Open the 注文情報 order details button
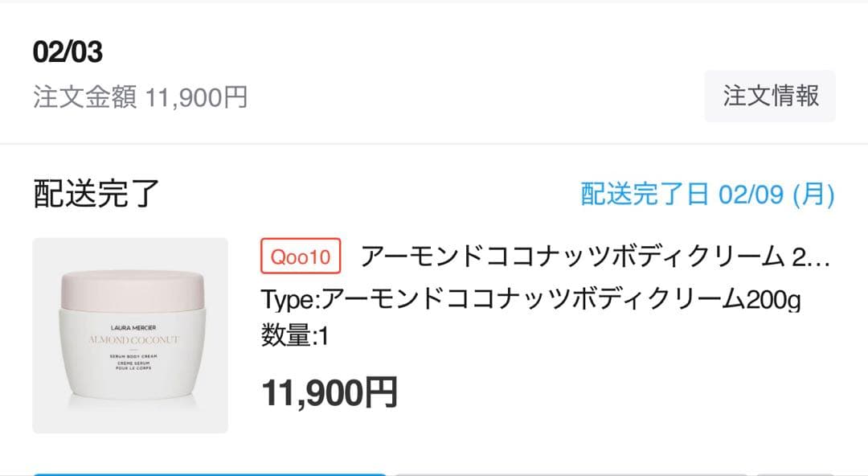Viewport: 868px width, 476px height. 769,96
